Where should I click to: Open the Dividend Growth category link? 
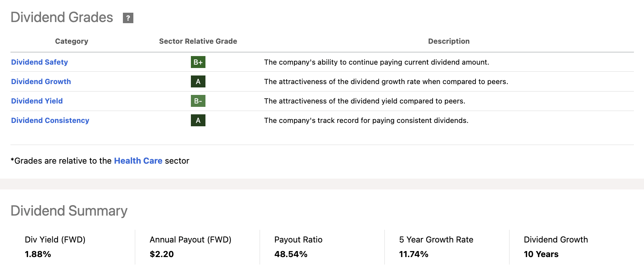(41, 81)
